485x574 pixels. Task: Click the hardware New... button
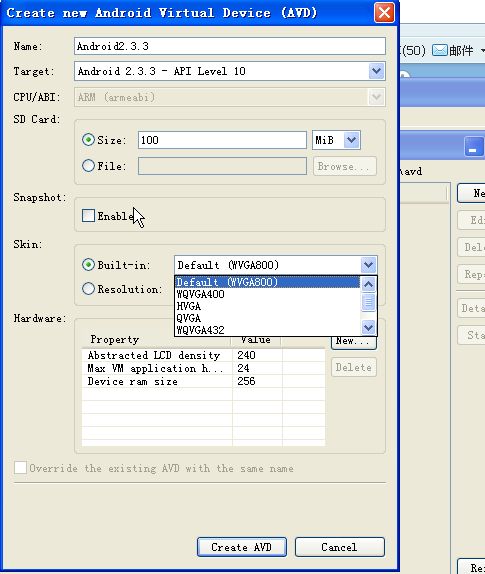(354, 341)
